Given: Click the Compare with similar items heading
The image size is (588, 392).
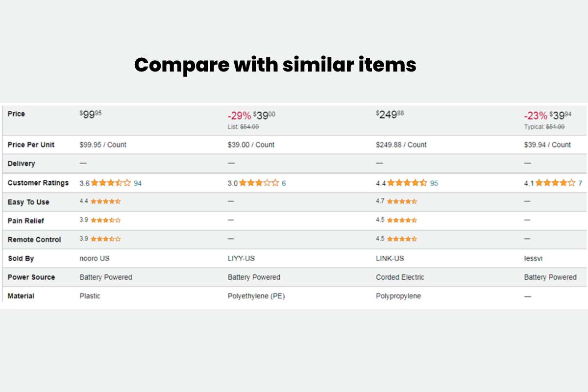Looking at the screenshot, I should (275, 65).
